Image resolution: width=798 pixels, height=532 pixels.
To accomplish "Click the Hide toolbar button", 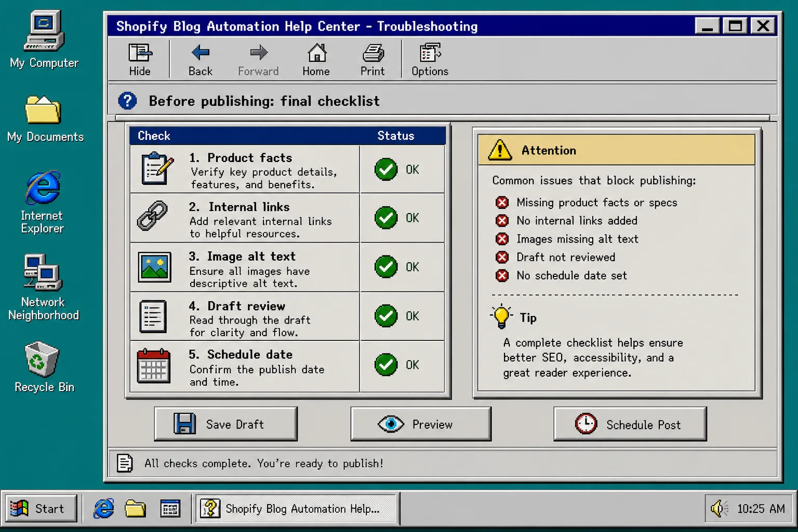I will [140, 60].
